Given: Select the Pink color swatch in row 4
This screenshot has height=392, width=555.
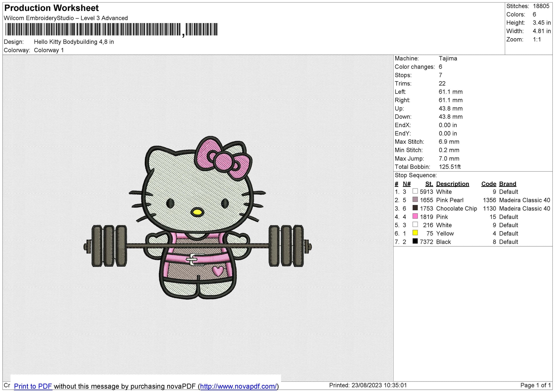Looking at the screenshot, I should (415, 217).
